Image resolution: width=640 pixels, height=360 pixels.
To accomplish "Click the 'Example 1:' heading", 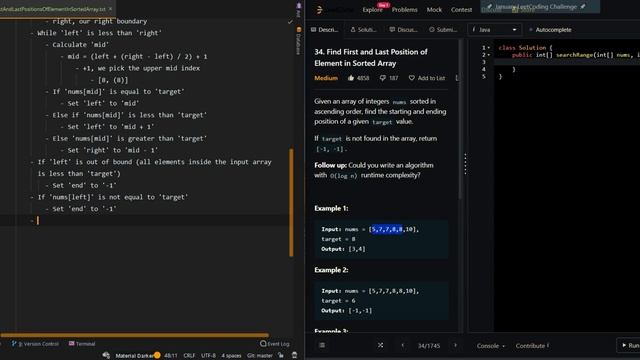I will click(331, 208).
